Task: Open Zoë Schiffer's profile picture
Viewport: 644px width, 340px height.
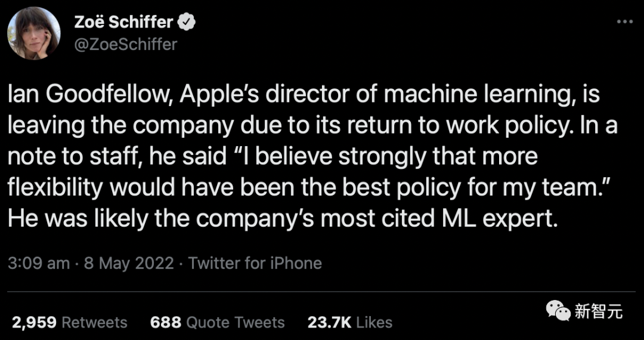Action: pos(34,33)
